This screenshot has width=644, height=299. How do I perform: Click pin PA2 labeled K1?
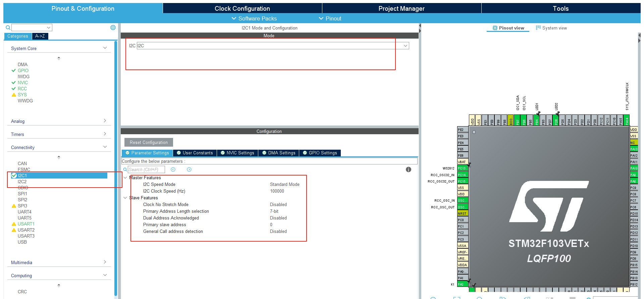463,284
